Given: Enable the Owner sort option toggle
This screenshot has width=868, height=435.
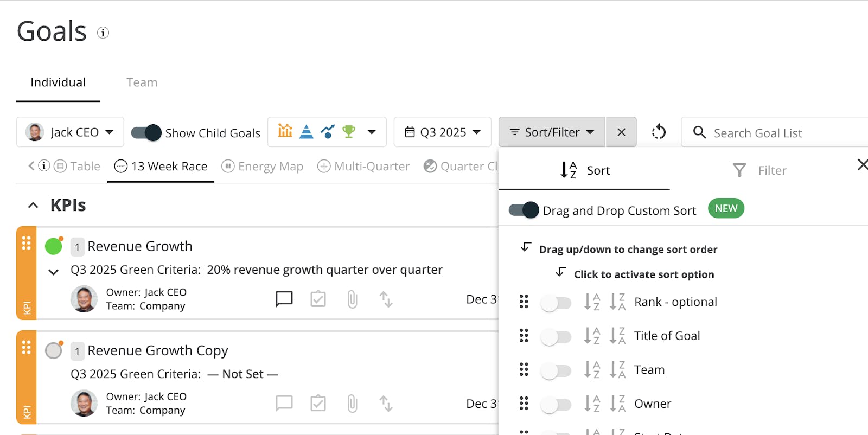Looking at the screenshot, I should pyautogui.click(x=556, y=404).
